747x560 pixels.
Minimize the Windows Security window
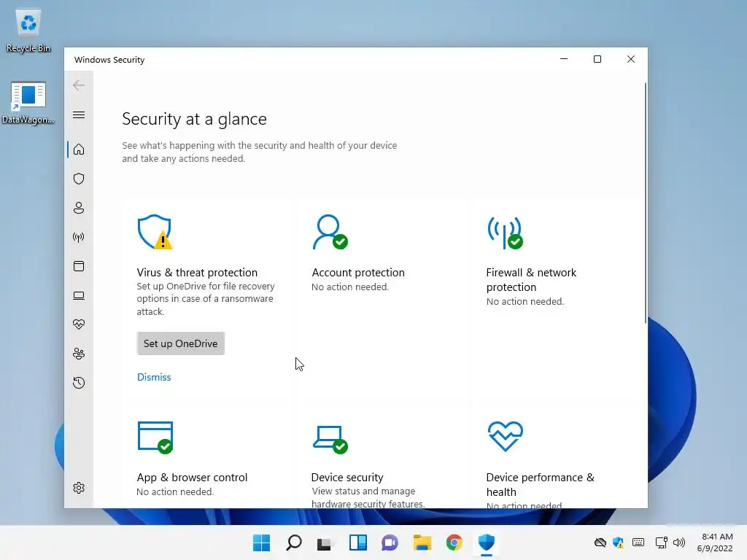(564, 59)
